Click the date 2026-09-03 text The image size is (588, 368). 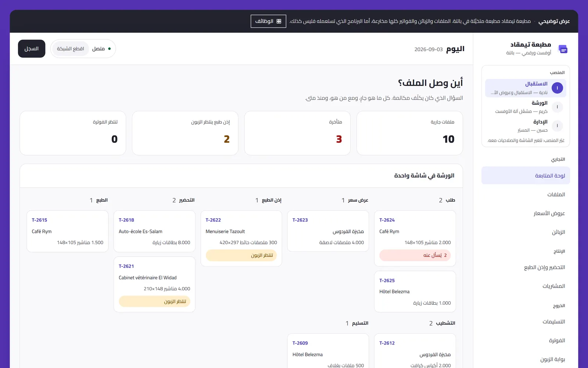click(429, 49)
